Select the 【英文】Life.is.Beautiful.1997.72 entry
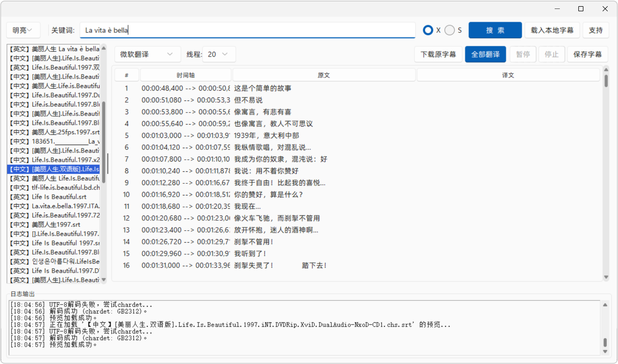The image size is (618, 364). 54,215
